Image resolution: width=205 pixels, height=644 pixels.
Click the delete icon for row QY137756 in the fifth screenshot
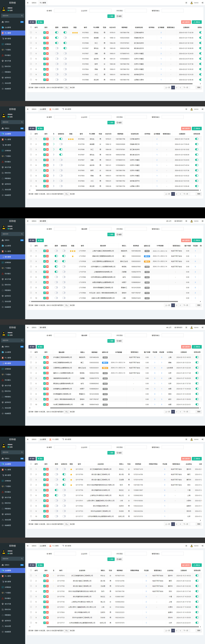tap(47, 490)
